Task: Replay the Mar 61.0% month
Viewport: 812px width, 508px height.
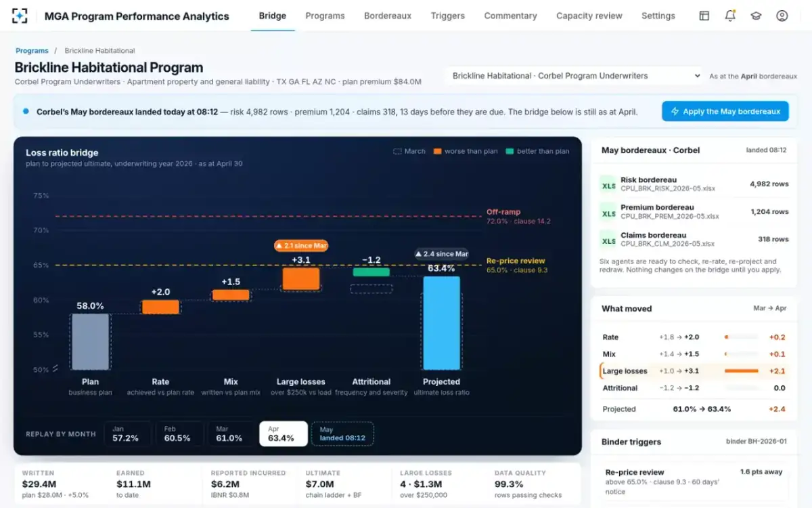Action: [x=231, y=433]
